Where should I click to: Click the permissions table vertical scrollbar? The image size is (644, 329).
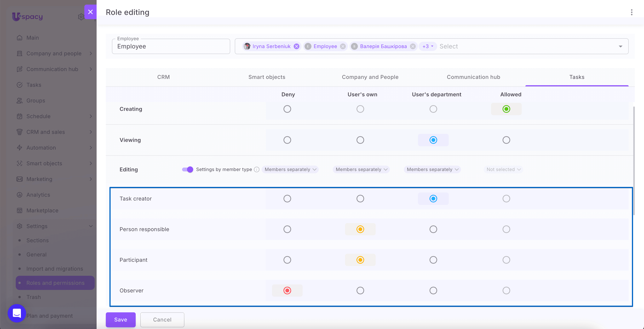coord(634,161)
